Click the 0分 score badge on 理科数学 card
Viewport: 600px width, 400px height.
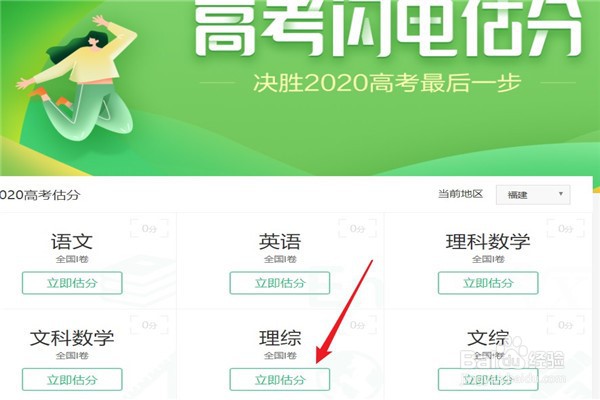tap(566, 229)
